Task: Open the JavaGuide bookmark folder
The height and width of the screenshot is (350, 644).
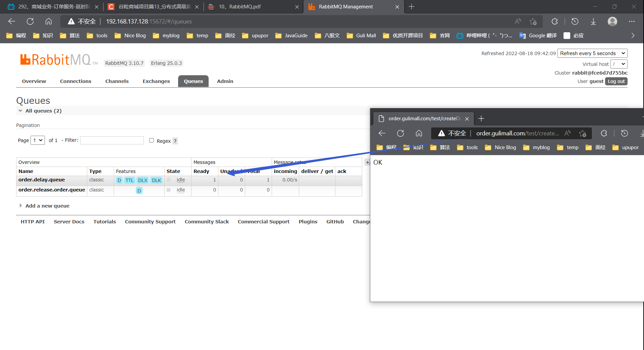Action: pos(291,36)
